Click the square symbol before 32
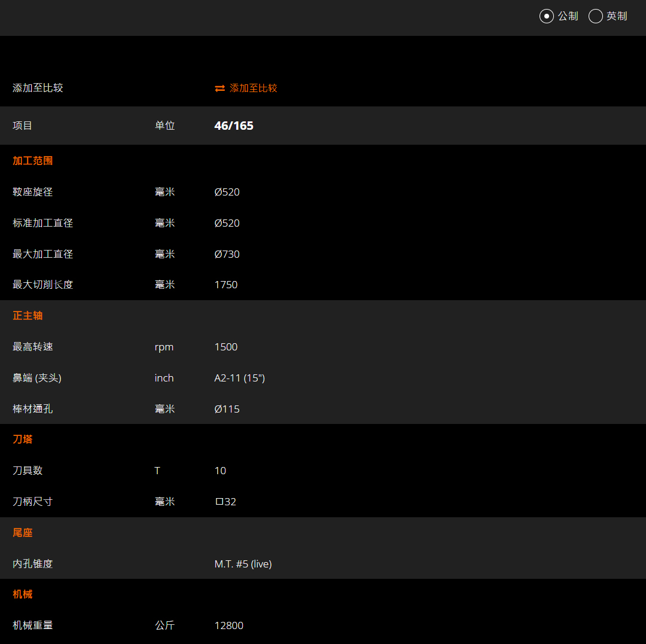Screen dimensions: 646x644 coord(219,502)
